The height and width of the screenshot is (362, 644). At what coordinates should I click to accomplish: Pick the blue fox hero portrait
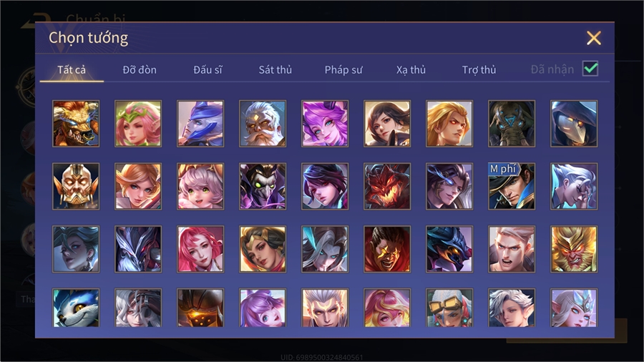[76, 308]
